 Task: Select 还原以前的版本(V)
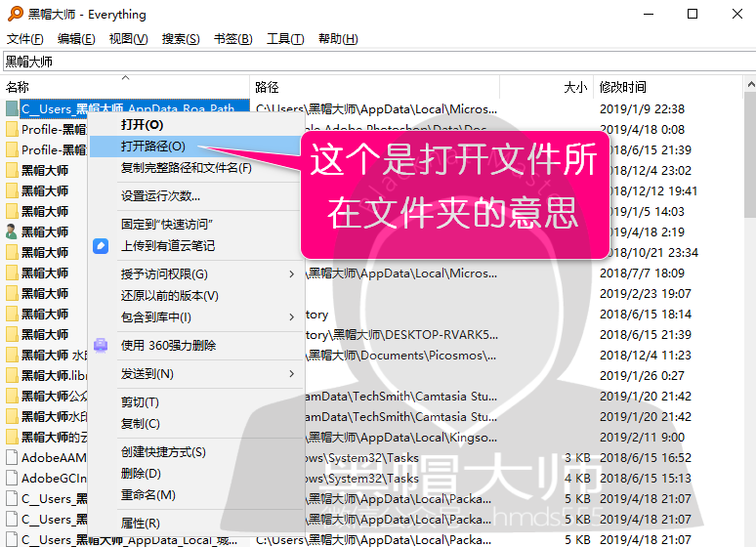194,296
